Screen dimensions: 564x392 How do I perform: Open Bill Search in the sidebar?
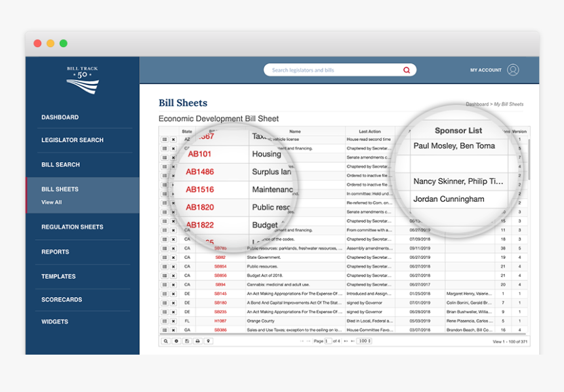click(x=60, y=165)
